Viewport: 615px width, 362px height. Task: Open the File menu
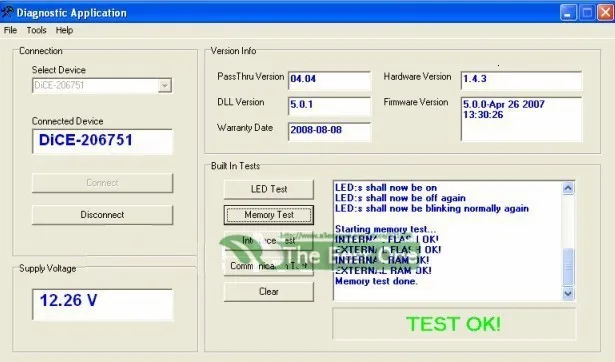coord(10,30)
